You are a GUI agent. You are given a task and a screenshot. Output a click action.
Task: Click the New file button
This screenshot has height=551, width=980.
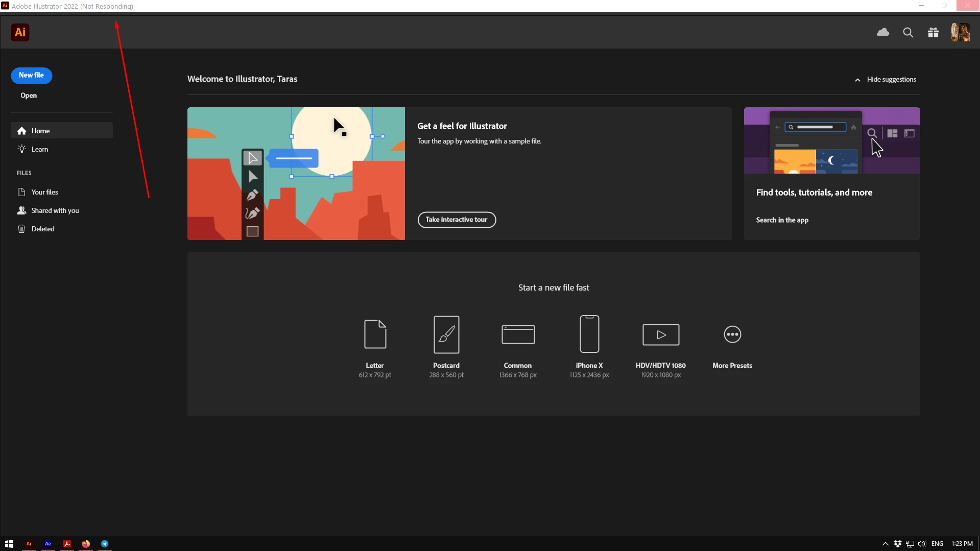click(31, 75)
